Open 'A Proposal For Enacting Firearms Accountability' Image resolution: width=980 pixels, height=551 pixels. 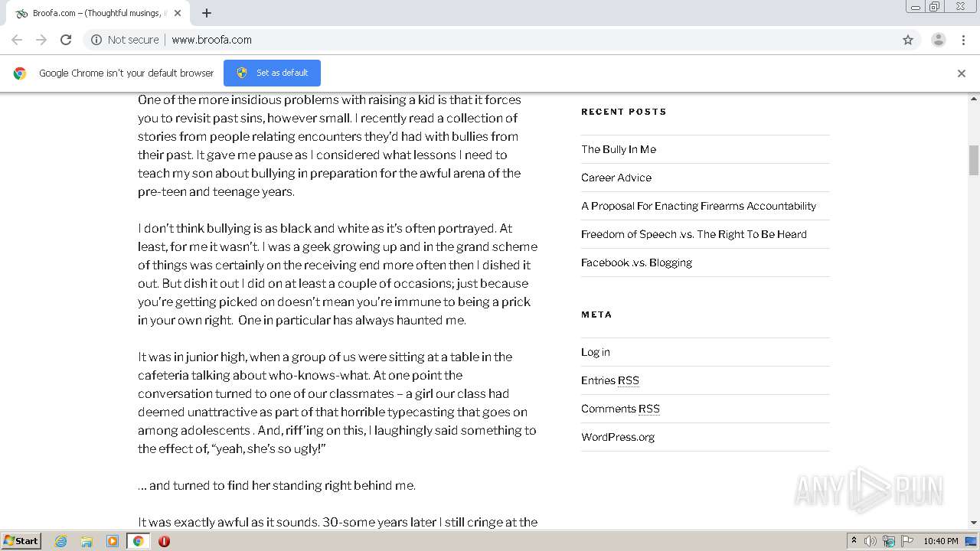pyautogui.click(x=698, y=206)
